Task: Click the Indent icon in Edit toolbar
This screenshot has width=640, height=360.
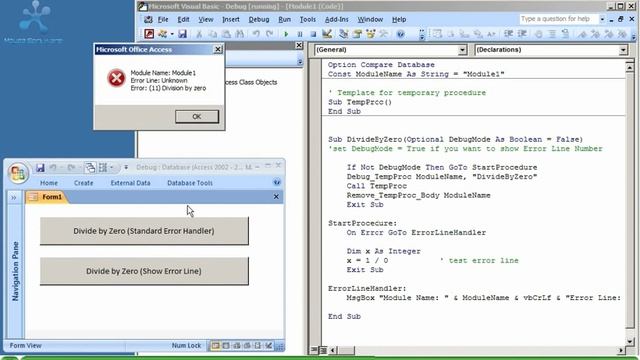Action: point(508,34)
